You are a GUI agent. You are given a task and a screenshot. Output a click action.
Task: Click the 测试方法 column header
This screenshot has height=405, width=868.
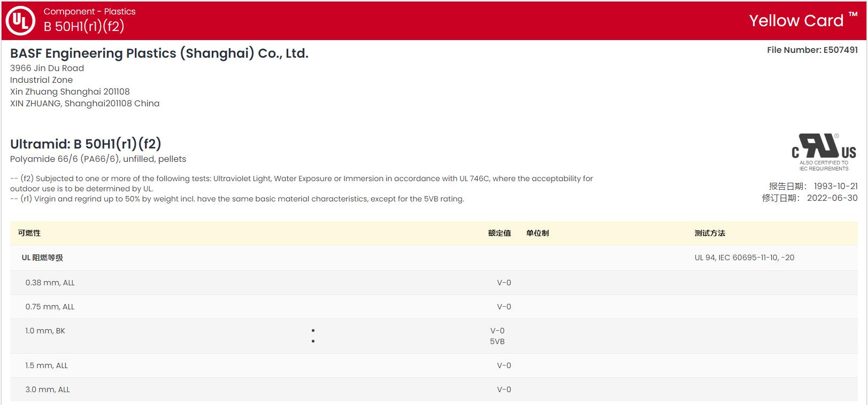(710, 233)
